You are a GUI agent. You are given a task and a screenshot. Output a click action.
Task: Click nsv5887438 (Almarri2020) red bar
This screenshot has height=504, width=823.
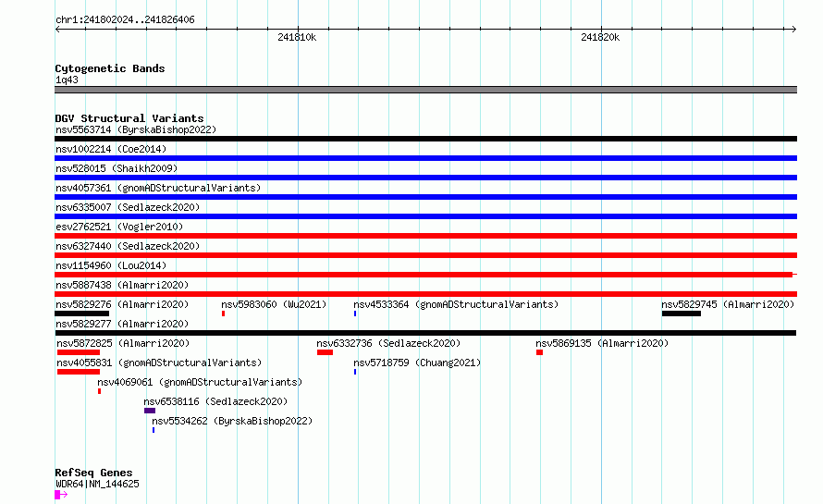coord(425,294)
